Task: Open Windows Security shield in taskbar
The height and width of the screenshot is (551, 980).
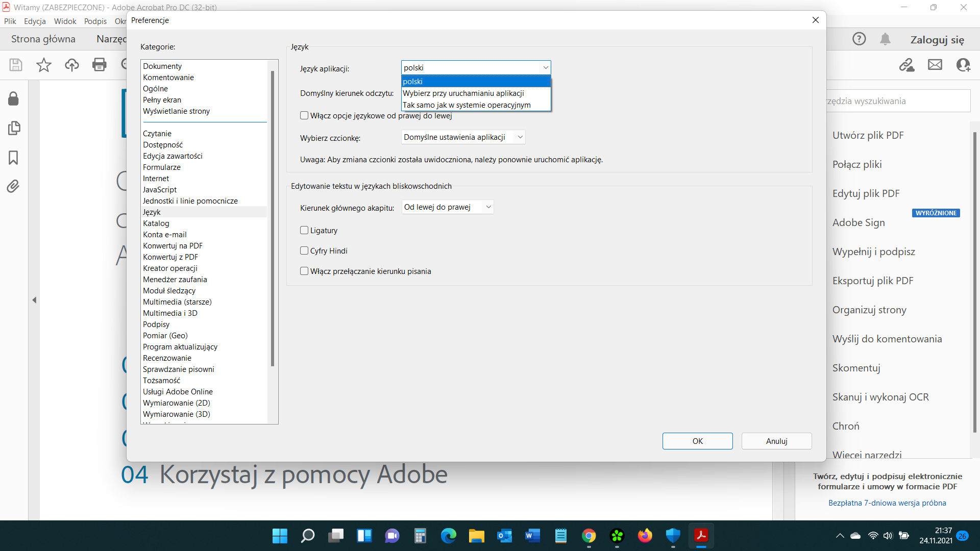Action: pos(673,536)
